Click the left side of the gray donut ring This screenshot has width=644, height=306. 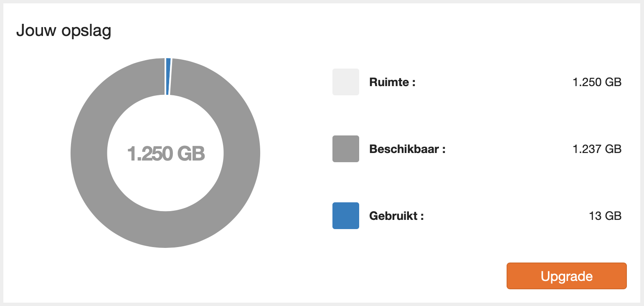tap(89, 153)
